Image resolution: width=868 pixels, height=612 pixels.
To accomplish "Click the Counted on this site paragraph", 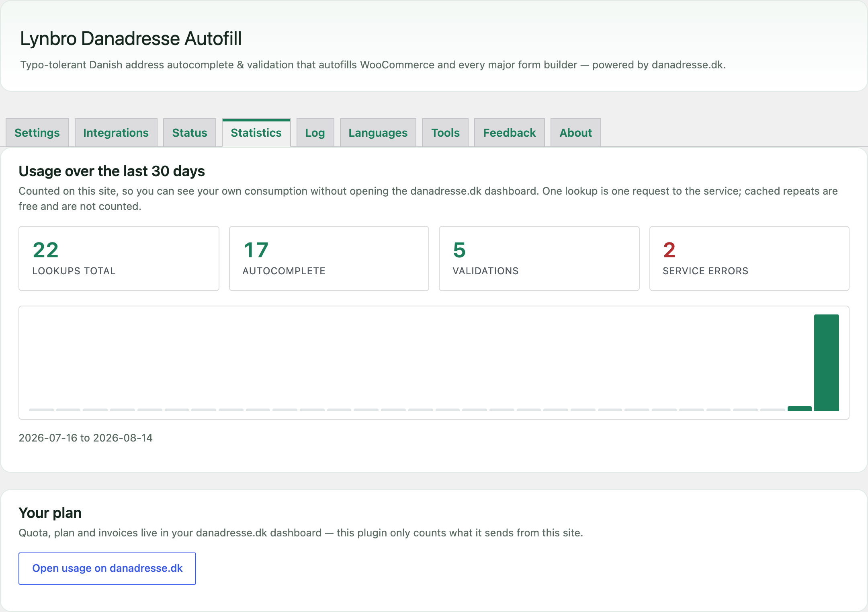I will [x=428, y=199].
